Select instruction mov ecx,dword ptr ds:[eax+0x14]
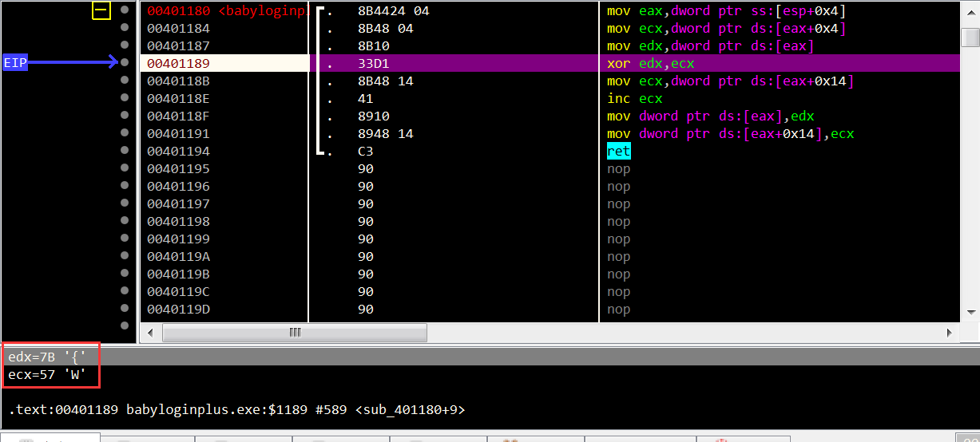This screenshot has width=980, height=442. coord(730,81)
